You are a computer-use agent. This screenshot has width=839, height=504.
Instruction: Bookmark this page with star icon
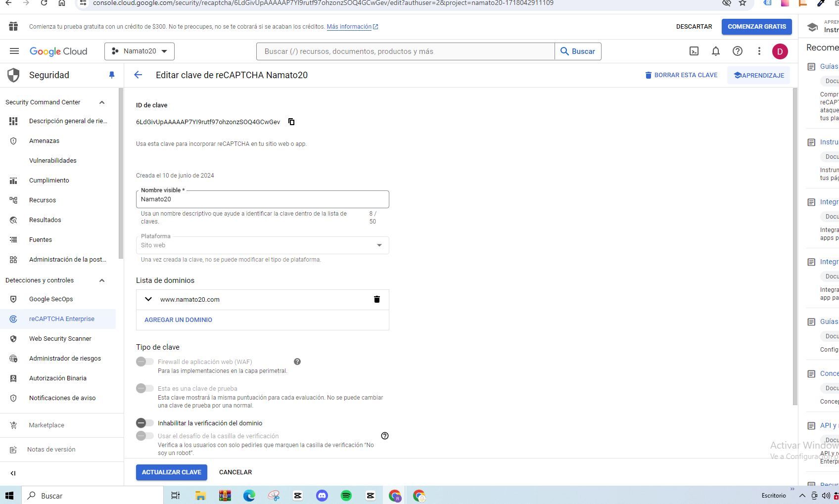point(743,3)
